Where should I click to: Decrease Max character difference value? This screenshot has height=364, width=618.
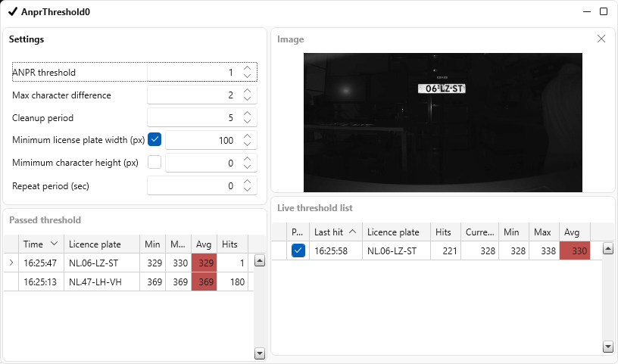(247, 99)
